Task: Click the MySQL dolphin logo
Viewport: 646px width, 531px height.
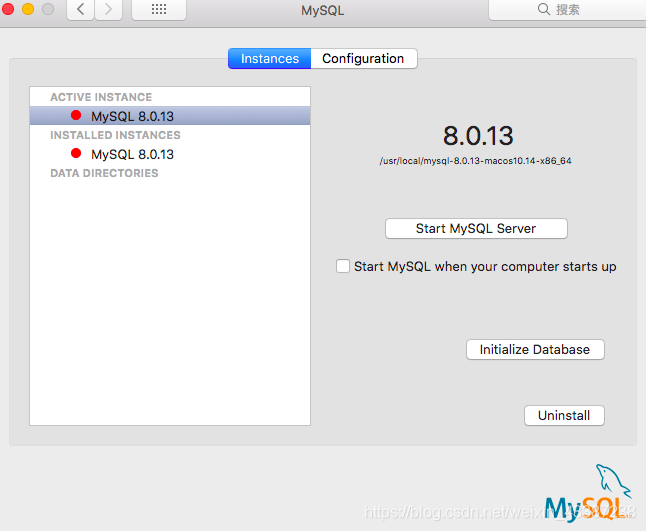Action: pos(588,493)
